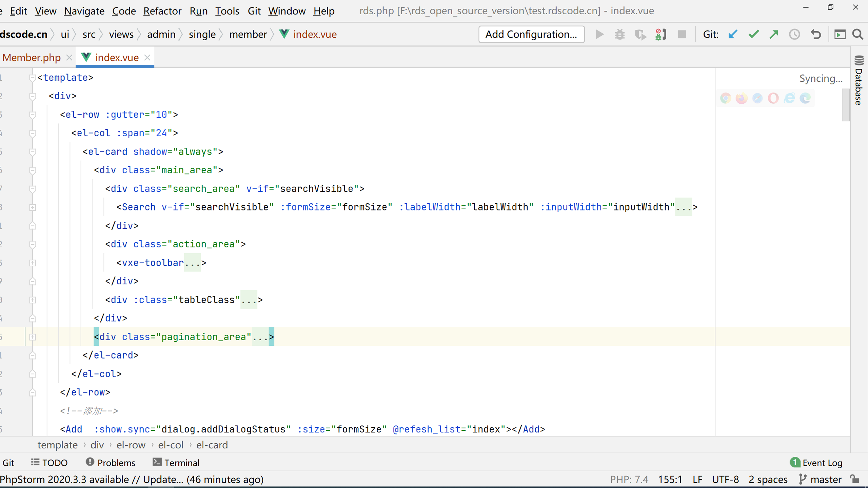Click the ellipsis after pagination_area to unfold
The image size is (868, 488).
260,337
